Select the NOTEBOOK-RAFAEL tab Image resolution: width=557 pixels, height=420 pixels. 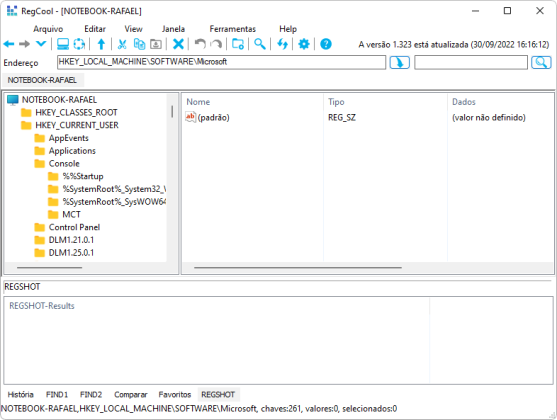click(42, 80)
